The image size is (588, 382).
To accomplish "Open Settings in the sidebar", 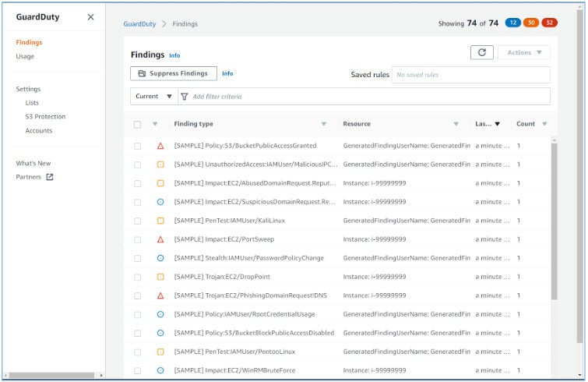I will point(28,89).
